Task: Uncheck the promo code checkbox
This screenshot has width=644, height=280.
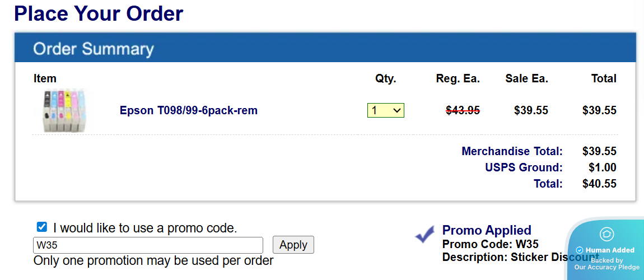Action: pyautogui.click(x=41, y=227)
